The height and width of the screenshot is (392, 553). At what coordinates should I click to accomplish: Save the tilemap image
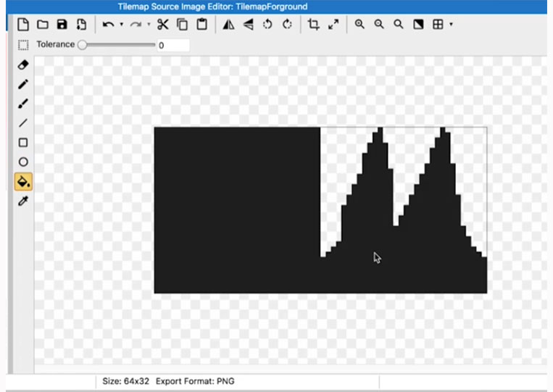[62, 25]
